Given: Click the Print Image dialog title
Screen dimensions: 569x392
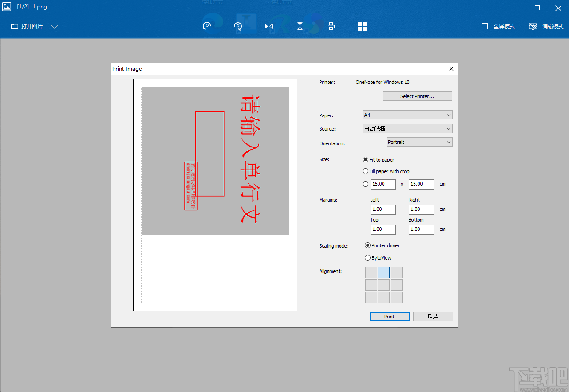Looking at the screenshot, I should pos(127,69).
